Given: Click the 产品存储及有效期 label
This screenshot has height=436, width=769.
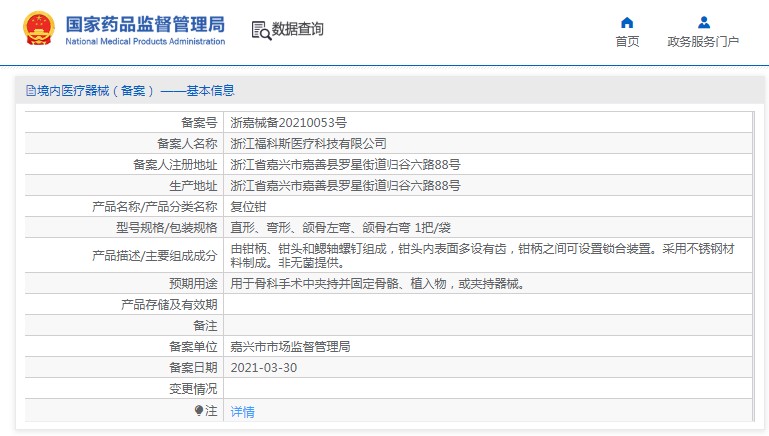Looking at the screenshot, I should point(169,305).
